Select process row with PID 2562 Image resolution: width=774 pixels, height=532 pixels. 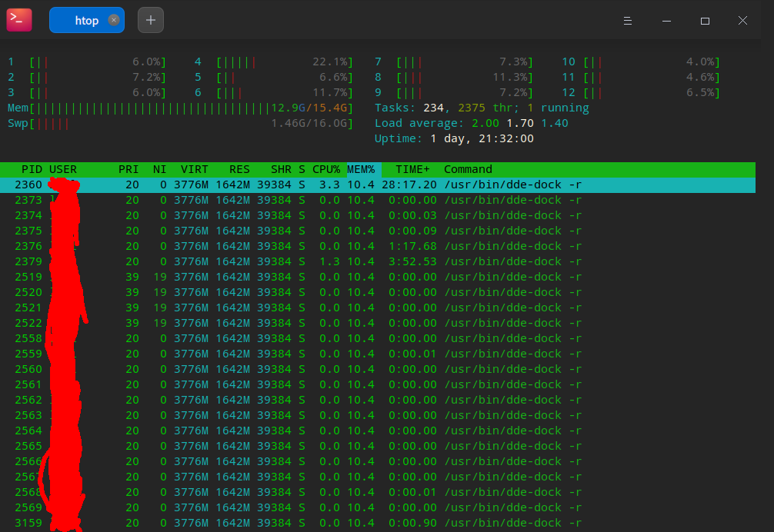click(x=378, y=400)
